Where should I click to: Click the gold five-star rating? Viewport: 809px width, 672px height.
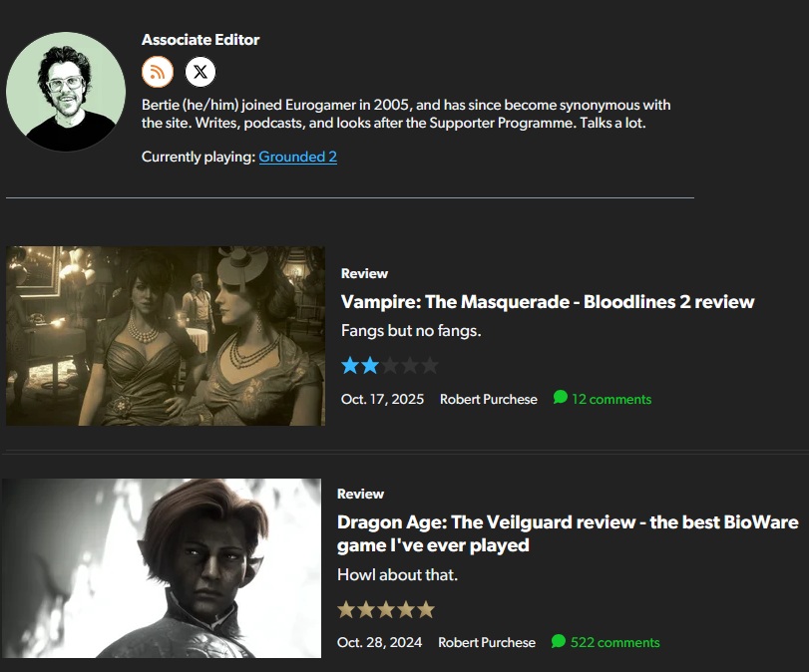[386, 609]
